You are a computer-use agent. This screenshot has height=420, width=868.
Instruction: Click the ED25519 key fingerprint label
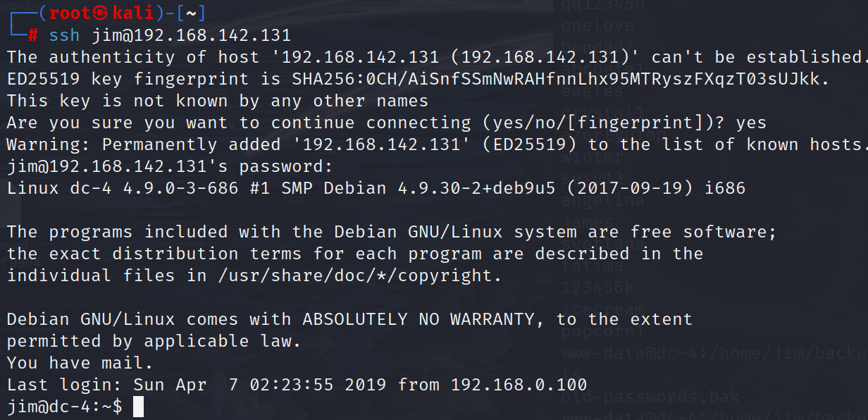(x=128, y=79)
